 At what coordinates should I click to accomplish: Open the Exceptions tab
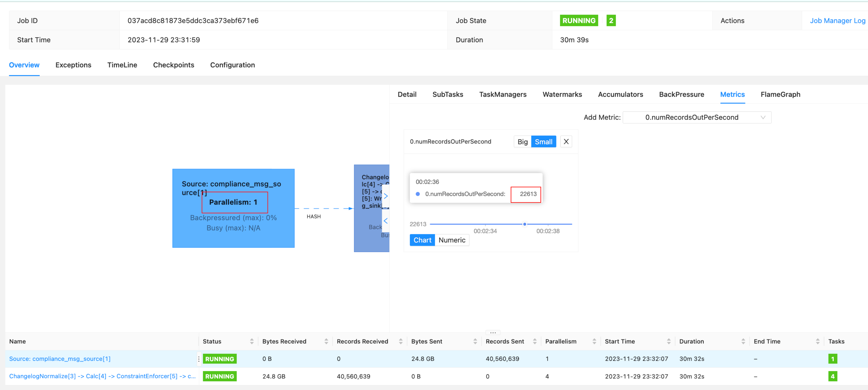[x=73, y=65]
